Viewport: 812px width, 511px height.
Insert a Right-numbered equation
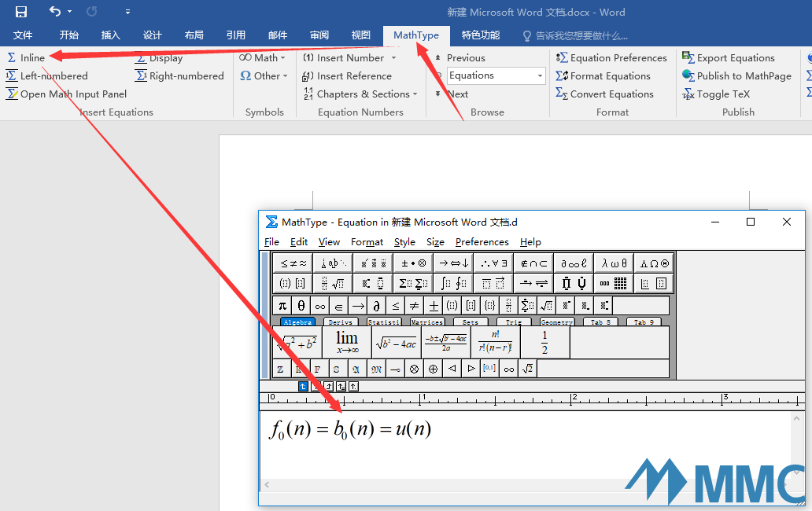179,76
